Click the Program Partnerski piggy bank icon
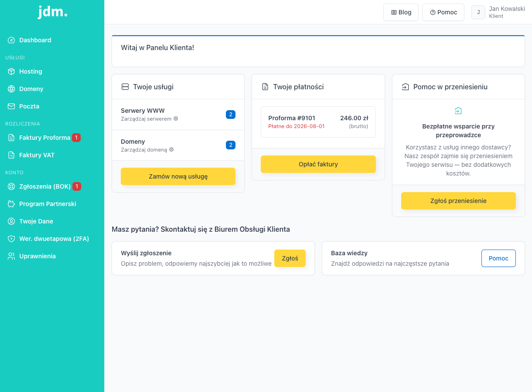This screenshot has width=532, height=392. pyautogui.click(x=11, y=204)
